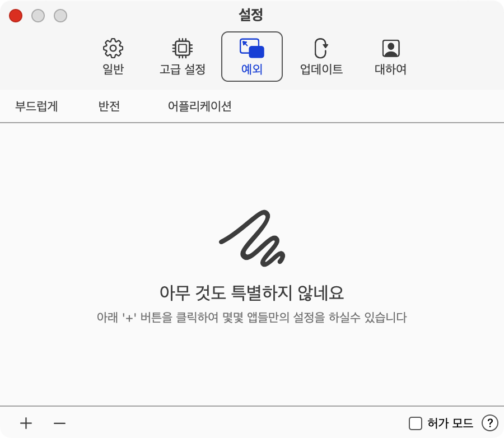
Task: Add an app exception with plus button
Action: click(x=26, y=423)
